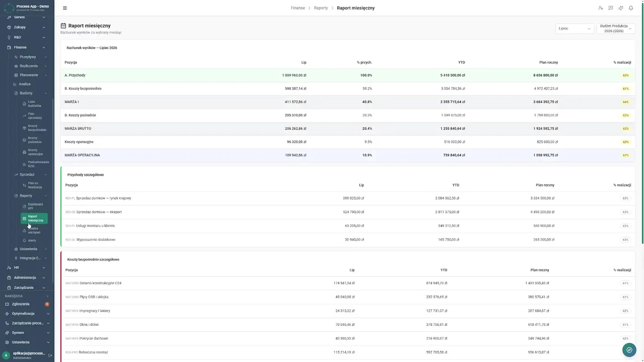Image resolution: width=644 pixels, height=362 pixels.
Task: Collapse the Budżety submenu chevron
Action: click(46, 93)
